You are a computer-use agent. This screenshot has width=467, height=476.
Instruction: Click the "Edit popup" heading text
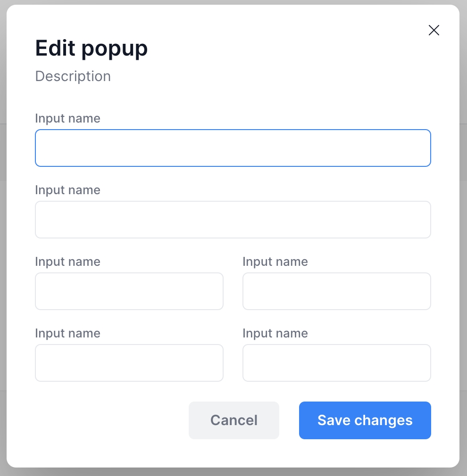pos(92,48)
